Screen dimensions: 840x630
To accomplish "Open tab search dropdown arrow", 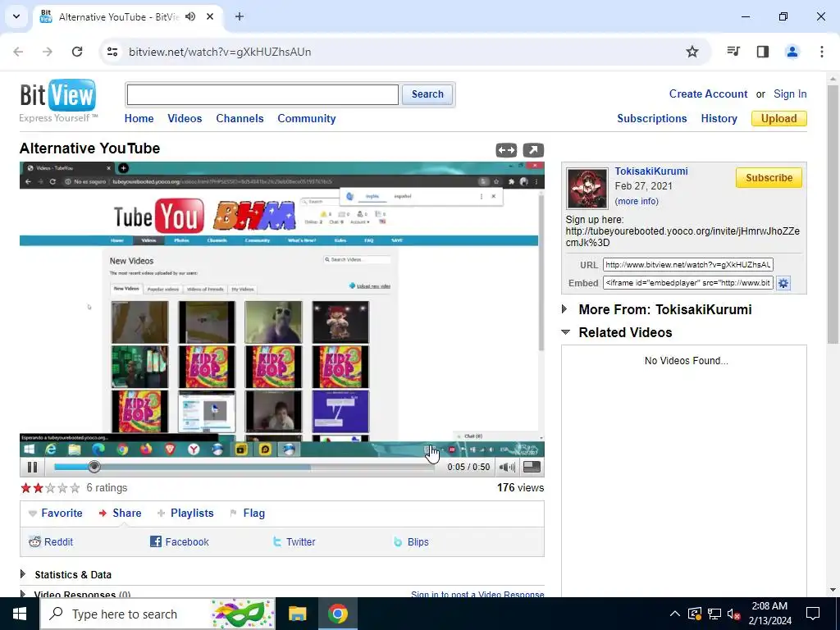I will click(x=16, y=16).
